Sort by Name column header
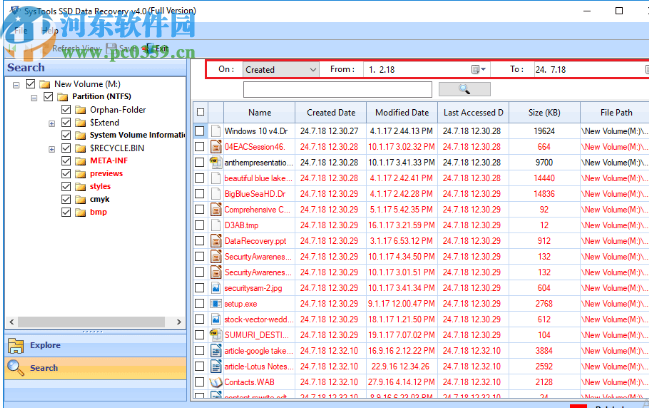Viewport: 649px width, 408px height. 260,113
